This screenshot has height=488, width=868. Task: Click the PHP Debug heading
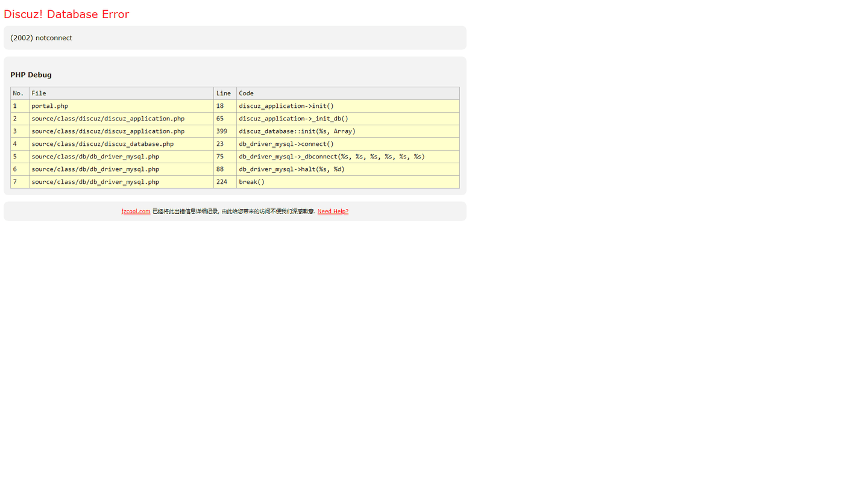tap(31, 75)
